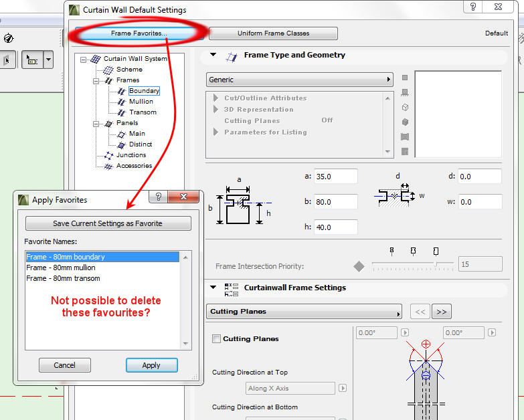Click help button in Apply Favorites dialog
524x420 pixels.
coord(159,197)
